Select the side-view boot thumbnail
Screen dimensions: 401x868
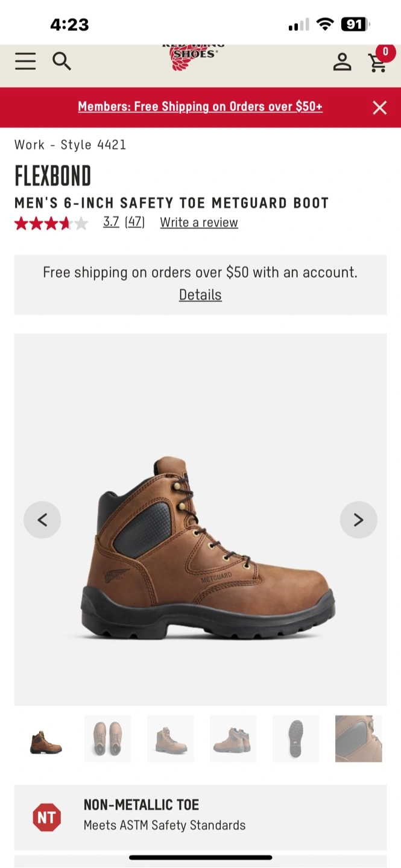point(45,739)
